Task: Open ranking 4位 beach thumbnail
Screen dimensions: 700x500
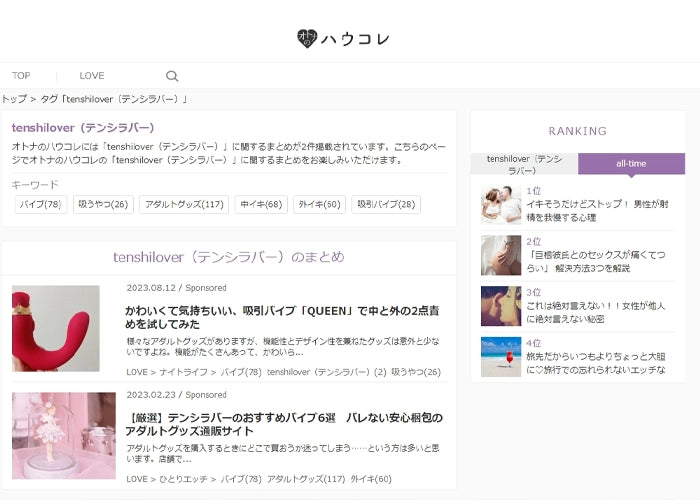Action: point(501,357)
